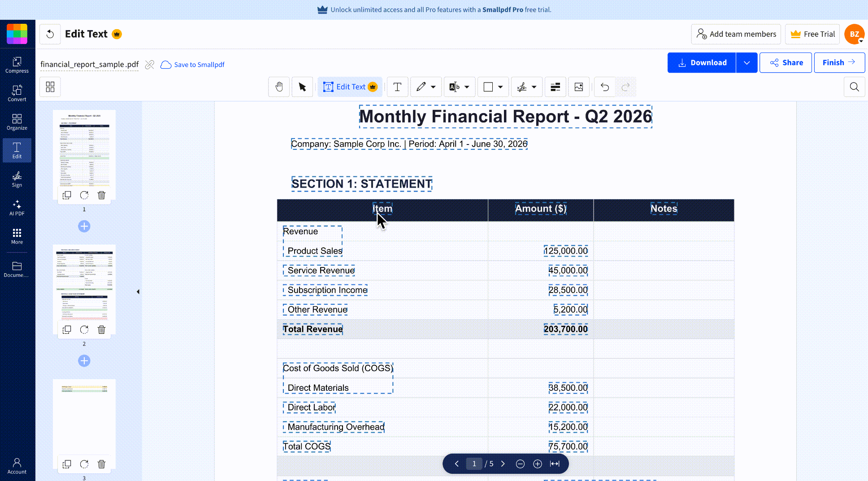Screen dimensions: 868x481
Task: Select the hand pan tool
Action: [x=279, y=87]
